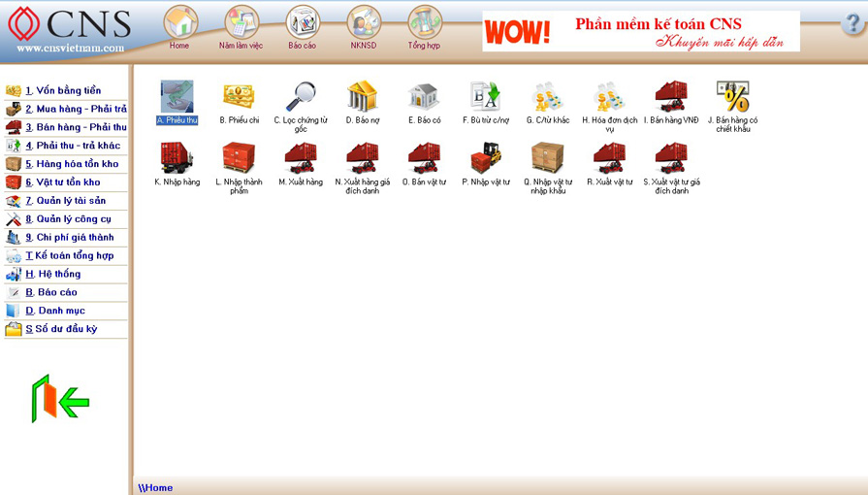Open 6. Vật tư tồn kho
This screenshot has width=868, height=495.
pyautogui.click(x=66, y=181)
